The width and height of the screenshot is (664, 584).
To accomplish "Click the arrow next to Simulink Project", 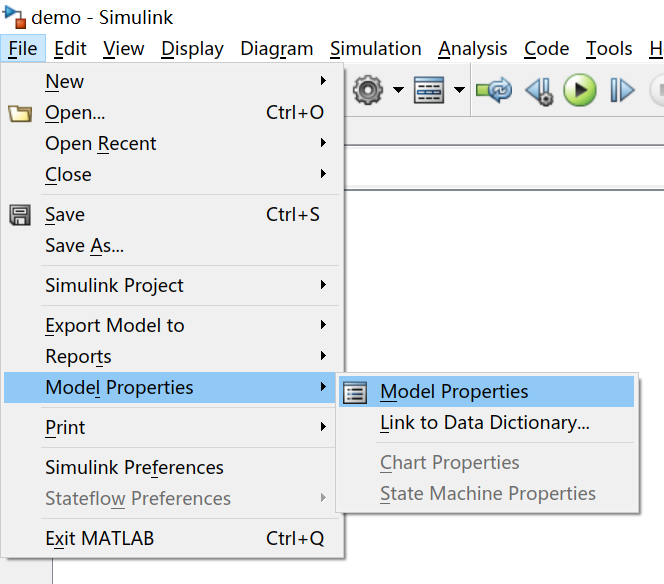I will click(x=323, y=285).
